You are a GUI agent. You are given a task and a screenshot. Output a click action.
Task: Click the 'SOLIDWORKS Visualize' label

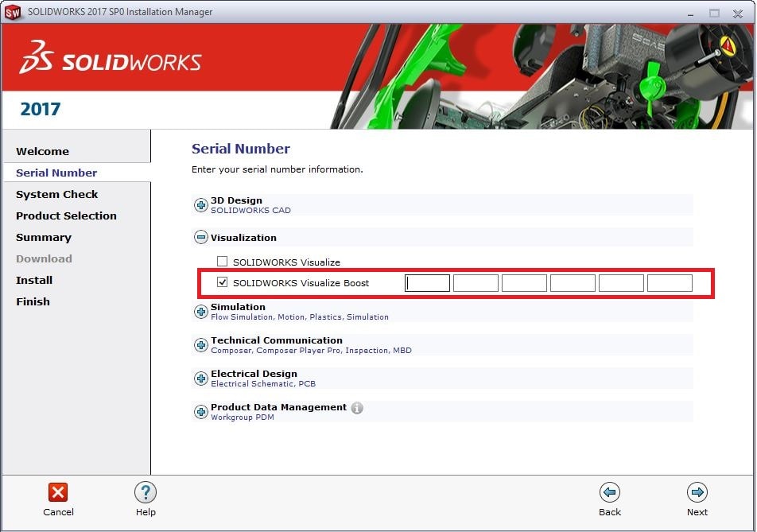click(286, 262)
